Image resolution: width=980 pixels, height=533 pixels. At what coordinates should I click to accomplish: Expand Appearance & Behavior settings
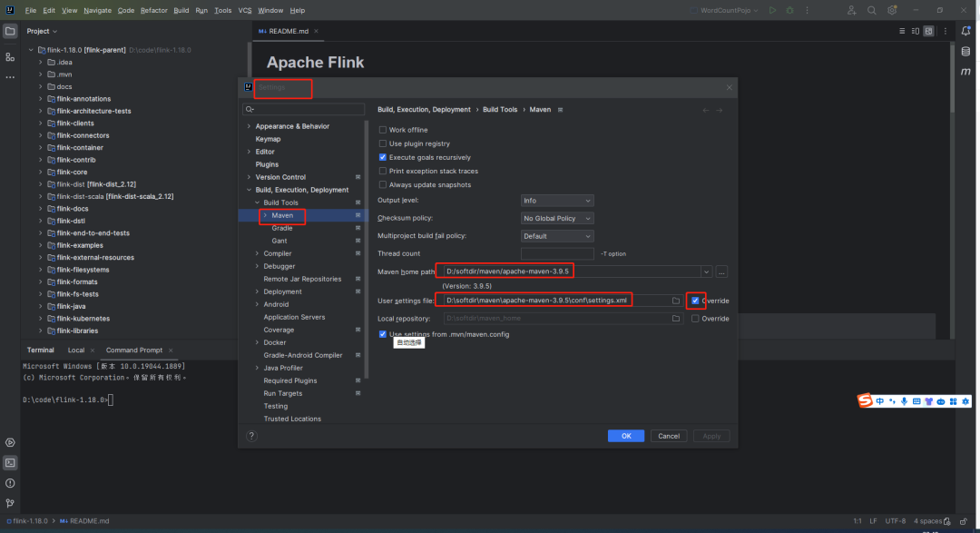[x=249, y=126]
